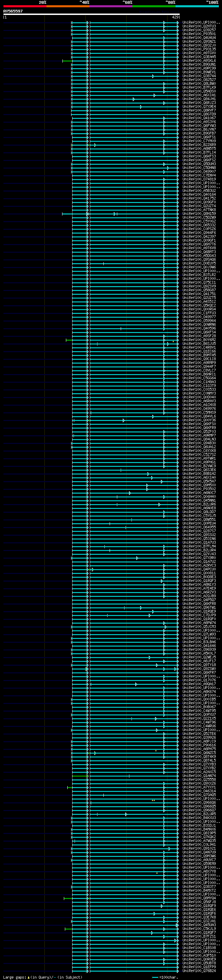Open hit UniRef100_Q39257

click(x=199, y=30)
